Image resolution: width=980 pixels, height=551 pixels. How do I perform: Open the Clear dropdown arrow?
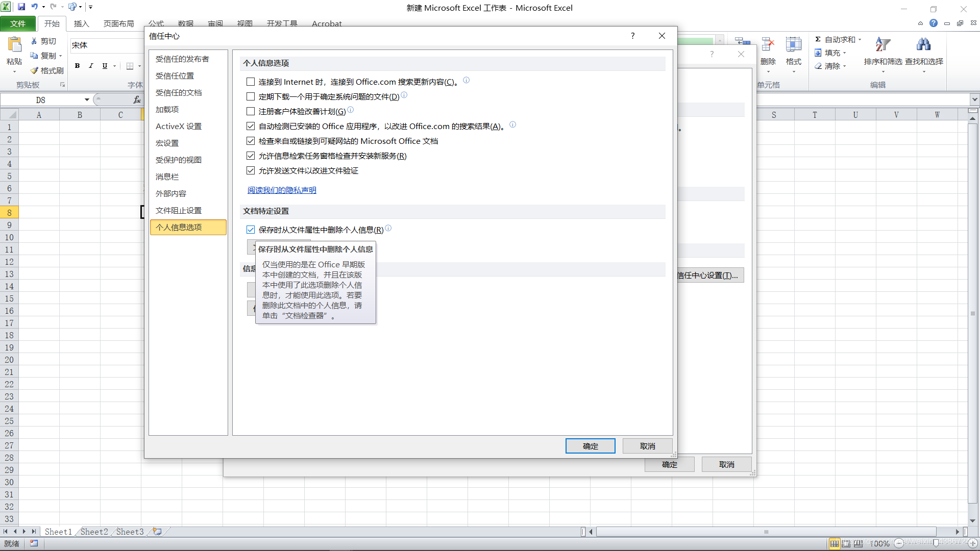pos(844,66)
